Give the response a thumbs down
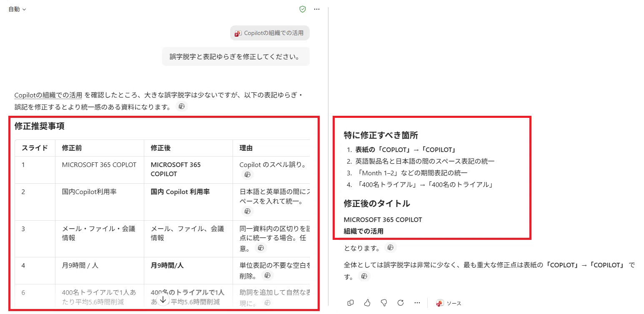The width and height of the screenshot is (644, 314). point(384,303)
